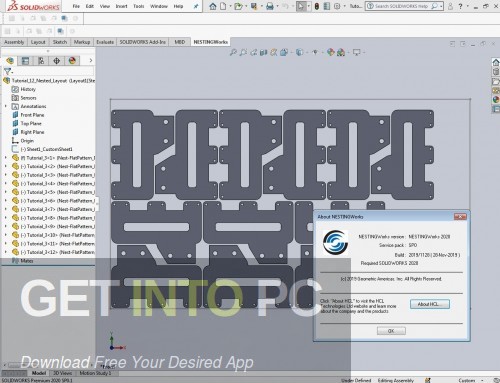This screenshot has height=383, width=500.
Task: Open the Tools menu
Action: click(x=139, y=6)
